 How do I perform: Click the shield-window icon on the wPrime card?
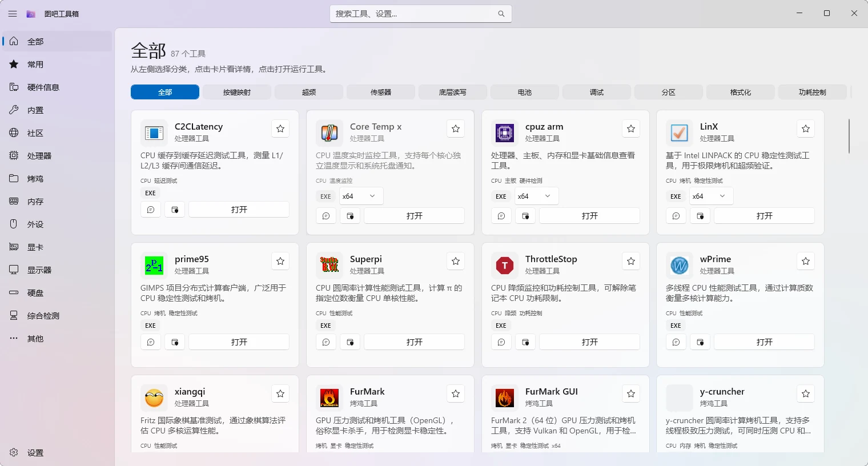point(700,342)
